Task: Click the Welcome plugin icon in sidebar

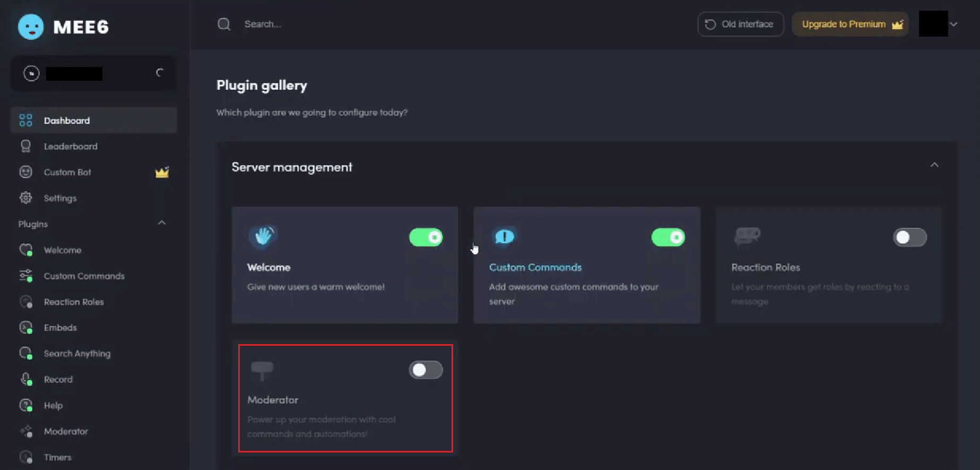Action: click(26, 250)
